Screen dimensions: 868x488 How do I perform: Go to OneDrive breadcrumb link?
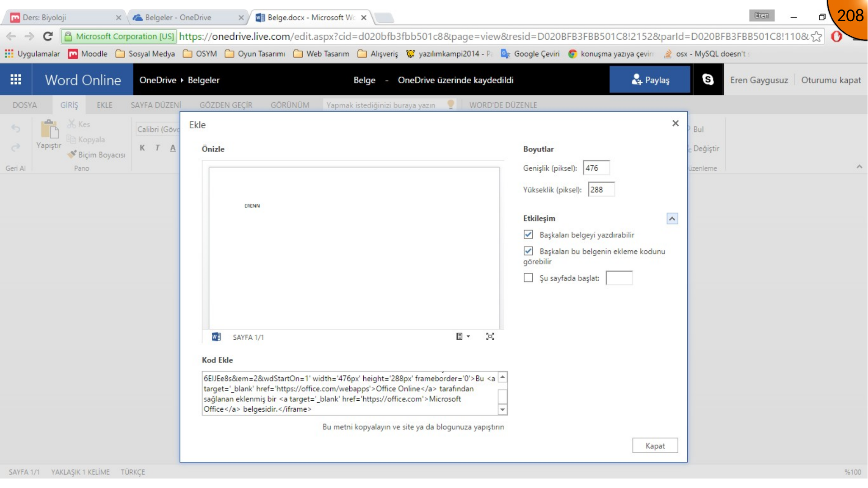(158, 80)
